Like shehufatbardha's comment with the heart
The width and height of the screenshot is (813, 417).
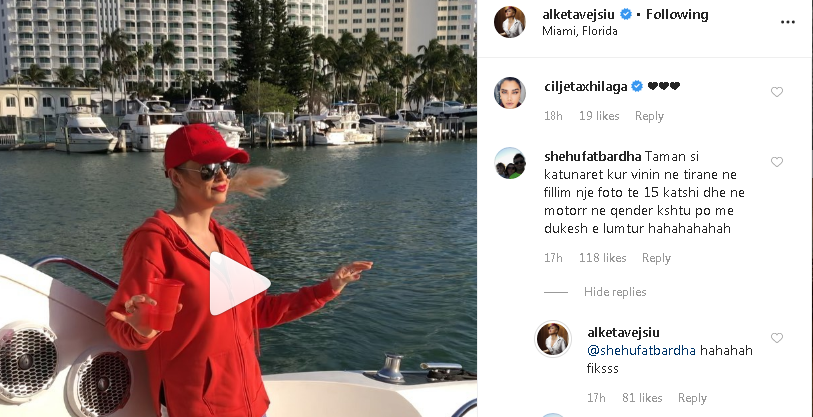click(776, 162)
